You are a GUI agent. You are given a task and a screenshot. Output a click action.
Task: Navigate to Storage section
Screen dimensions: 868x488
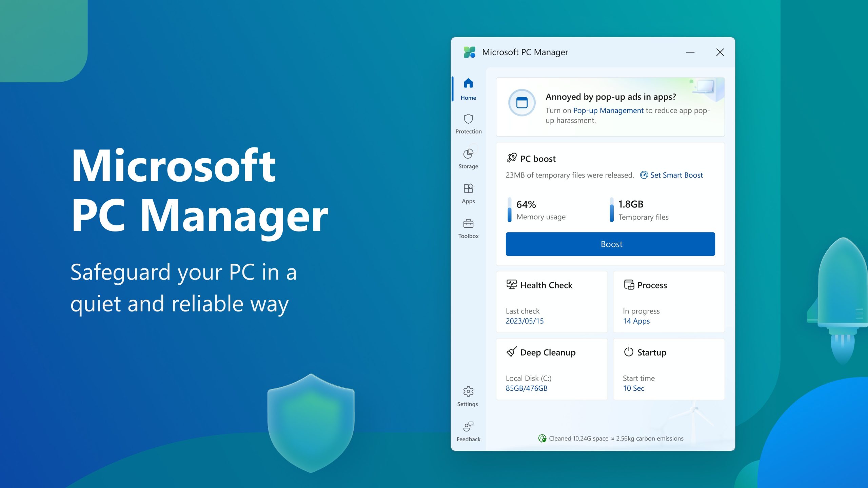pyautogui.click(x=468, y=158)
